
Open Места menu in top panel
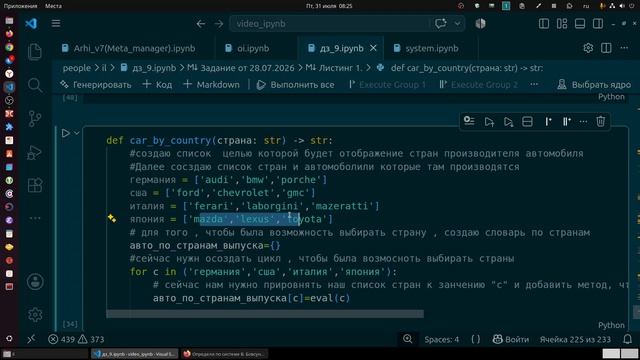pyautogui.click(x=53, y=6)
